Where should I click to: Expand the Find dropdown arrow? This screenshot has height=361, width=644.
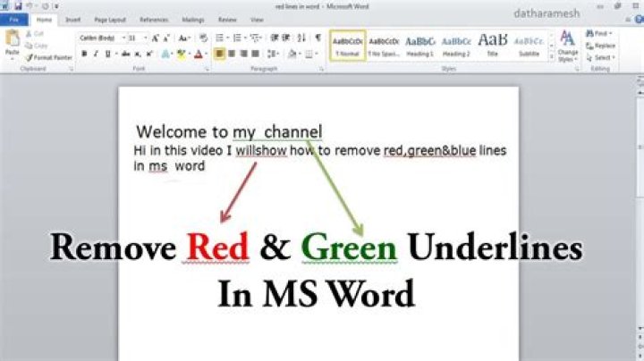[x=611, y=33]
